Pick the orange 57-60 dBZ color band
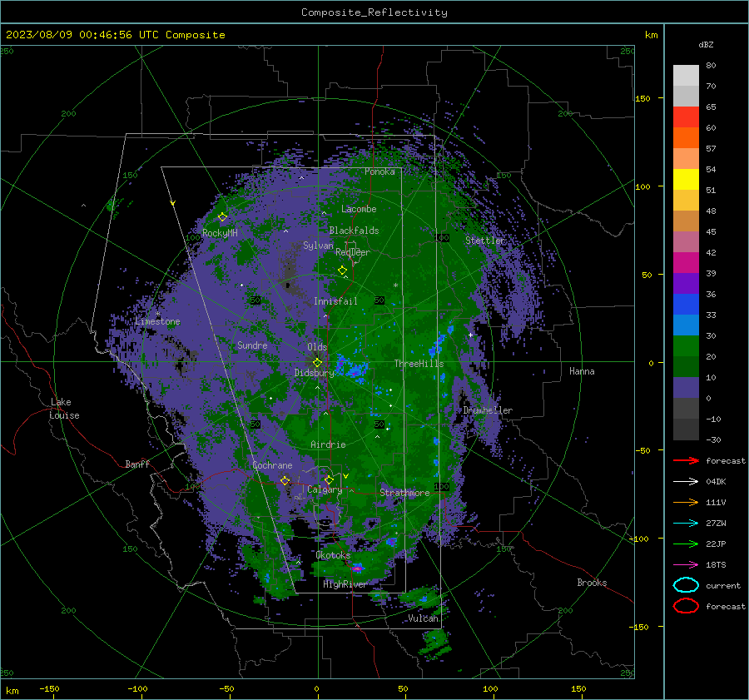Viewport: 749px width, 700px height. [x=686, y=138]
